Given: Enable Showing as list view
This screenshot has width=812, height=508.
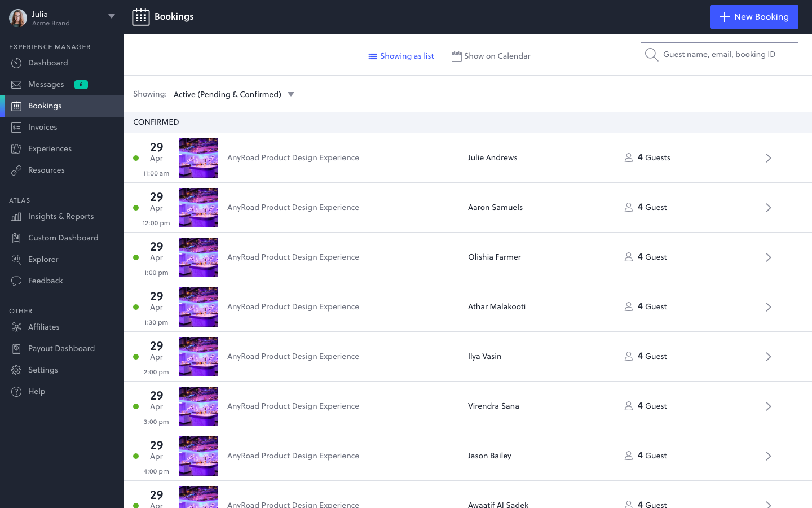Looking at the screenshot, I should 401,56.
